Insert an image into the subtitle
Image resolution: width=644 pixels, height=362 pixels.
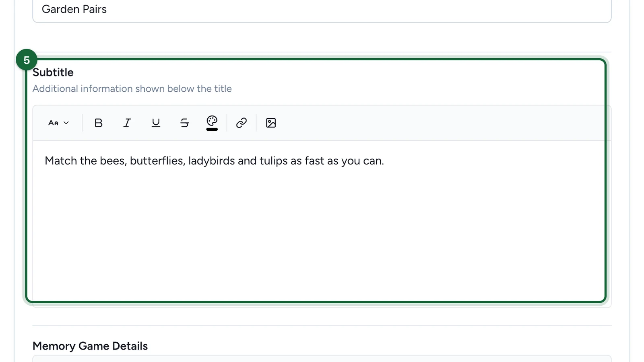point(271,123)
